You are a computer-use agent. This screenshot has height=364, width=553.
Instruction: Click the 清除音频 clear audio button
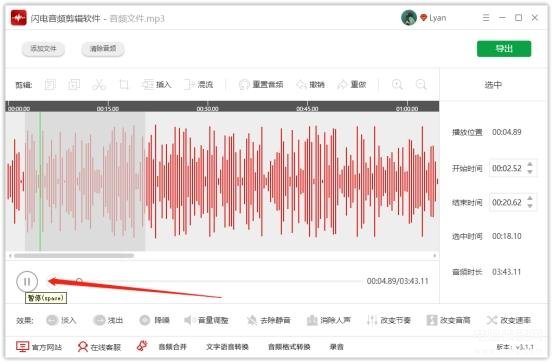103,49
